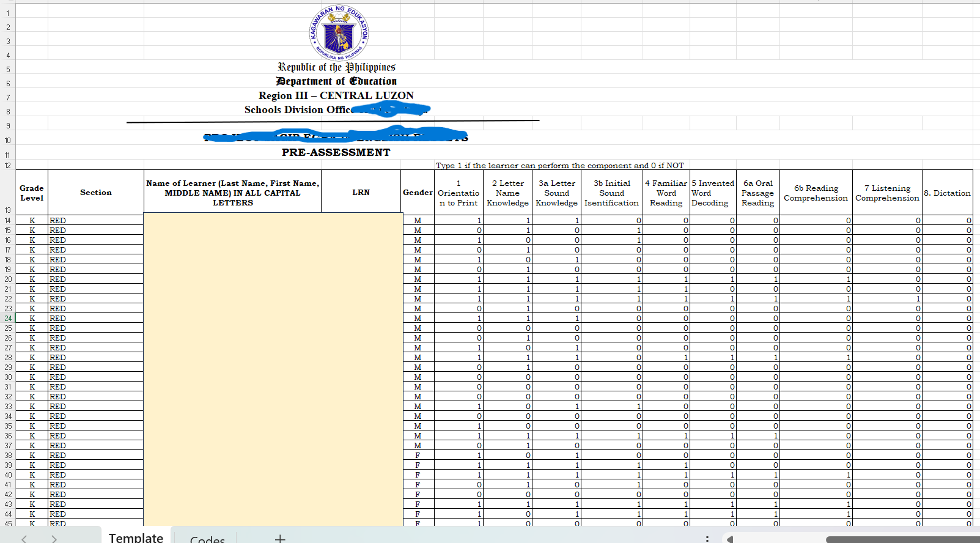Select the Gender cell M in row 30
980x543 pixels.
[x=418, y=377]
